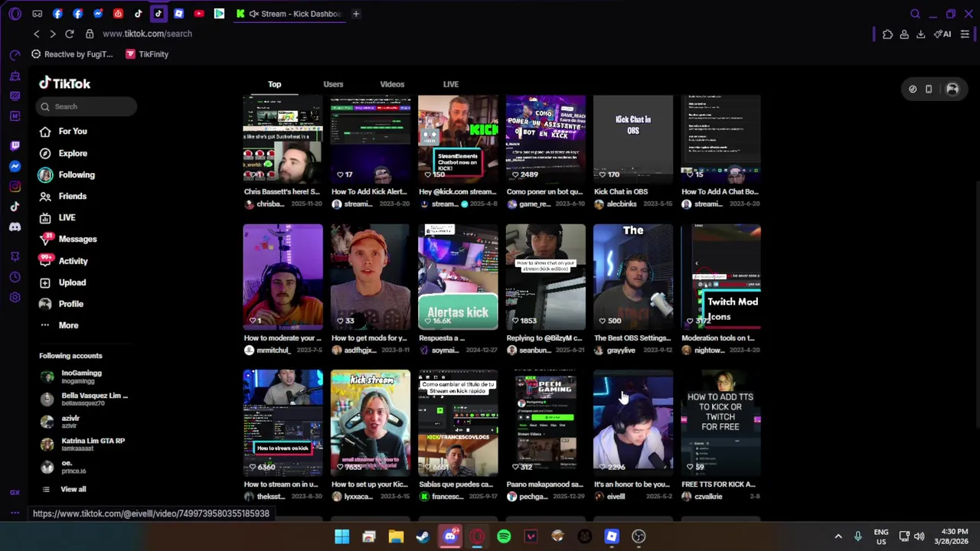Open Steam from the taskbar
Viewport: 980px width, 551px height.
tap(423, 536)
